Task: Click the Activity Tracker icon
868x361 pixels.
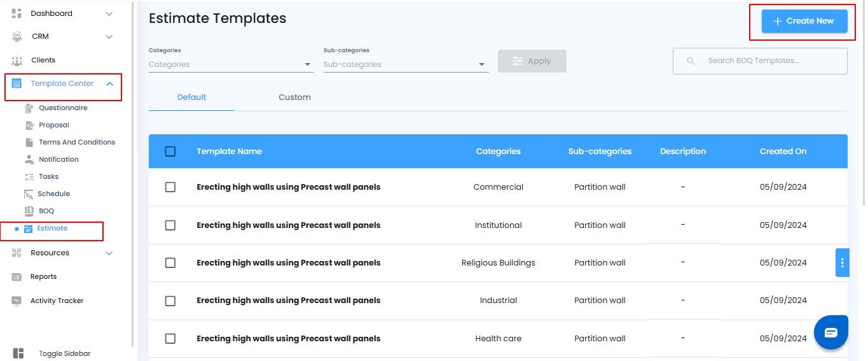Action: (17, 301)
